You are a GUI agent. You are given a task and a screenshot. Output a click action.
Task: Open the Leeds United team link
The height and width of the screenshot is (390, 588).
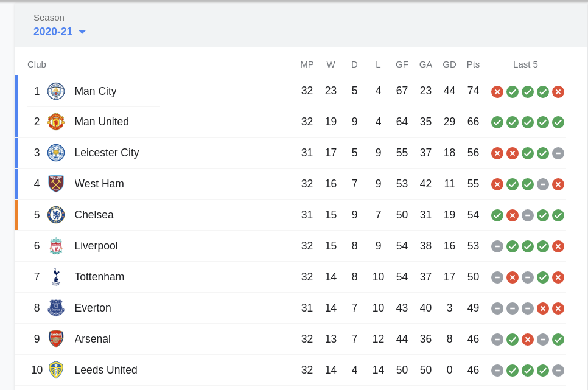click(x=106, y=370)
